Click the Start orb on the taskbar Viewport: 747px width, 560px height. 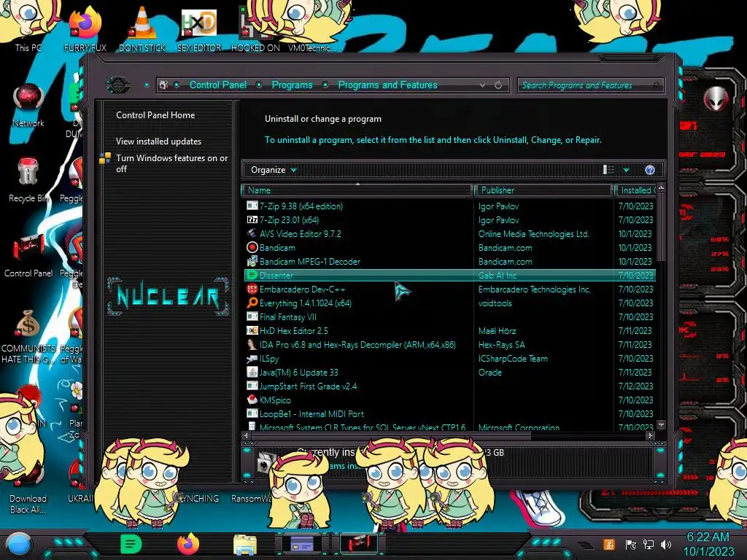(18, 544)
